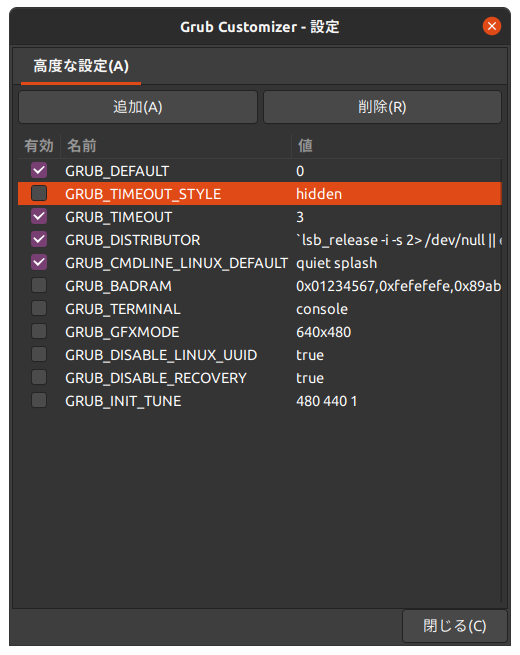
Task: Select the GRUB_DEFAULT name cell
Action: (x=117, y=171)
